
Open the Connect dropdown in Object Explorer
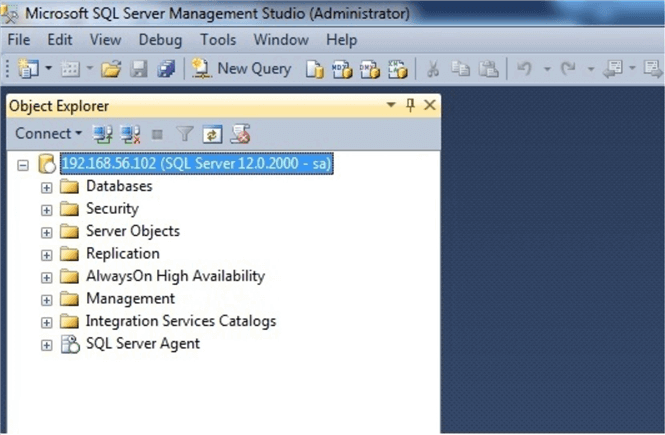point(48,134)
